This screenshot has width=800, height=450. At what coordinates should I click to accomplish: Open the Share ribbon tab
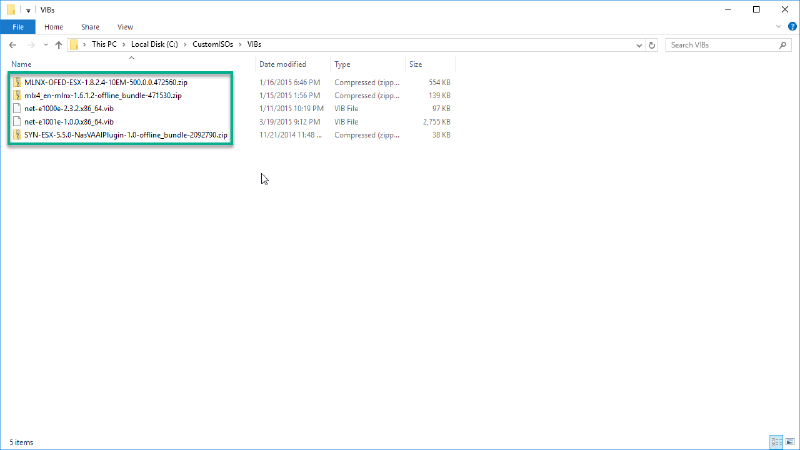(90, 27)
